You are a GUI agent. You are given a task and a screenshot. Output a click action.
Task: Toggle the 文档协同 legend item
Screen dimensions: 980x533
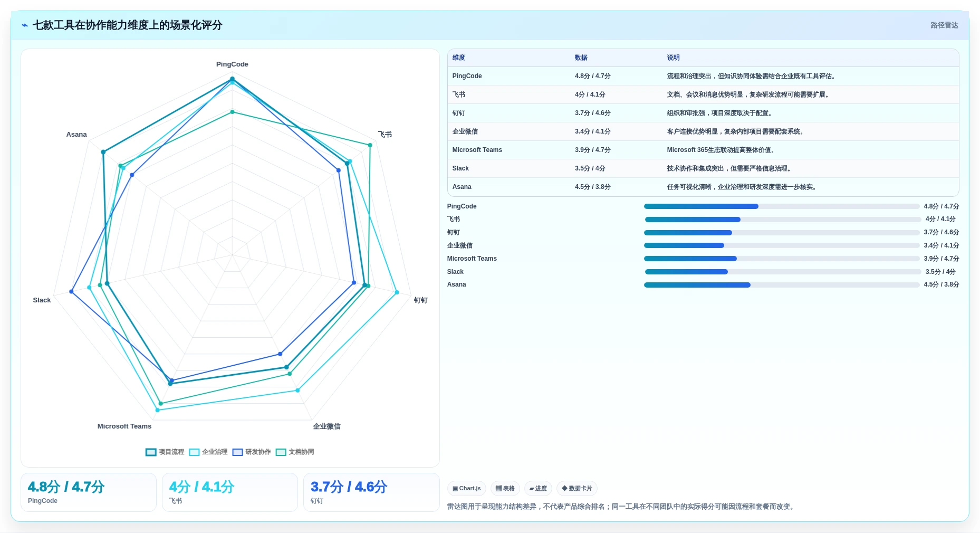coord(295,452)
